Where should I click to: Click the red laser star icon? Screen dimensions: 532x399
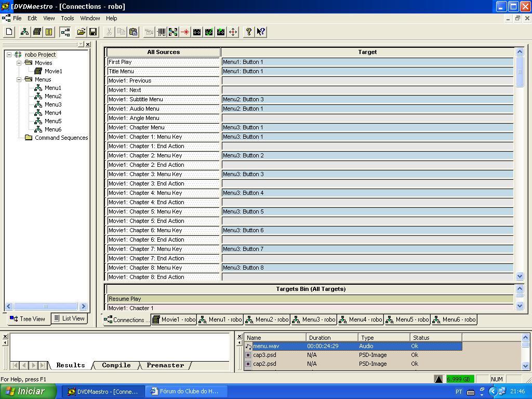[x=185, y=32]
